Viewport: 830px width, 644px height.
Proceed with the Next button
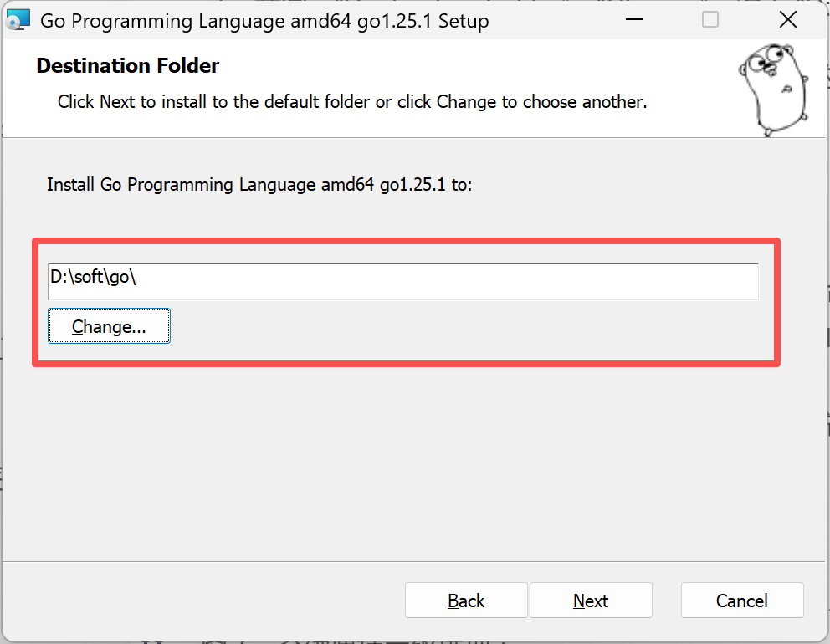click(x=591, y=600)
